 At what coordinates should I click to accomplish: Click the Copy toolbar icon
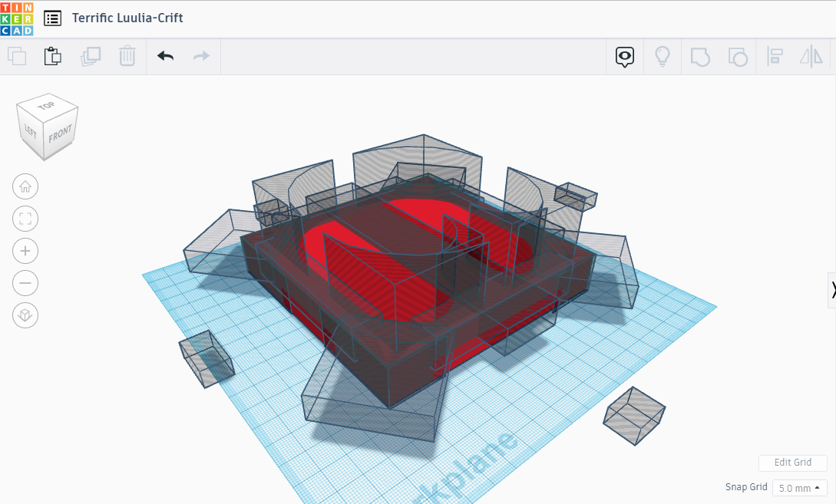click(x=17, y=56)
